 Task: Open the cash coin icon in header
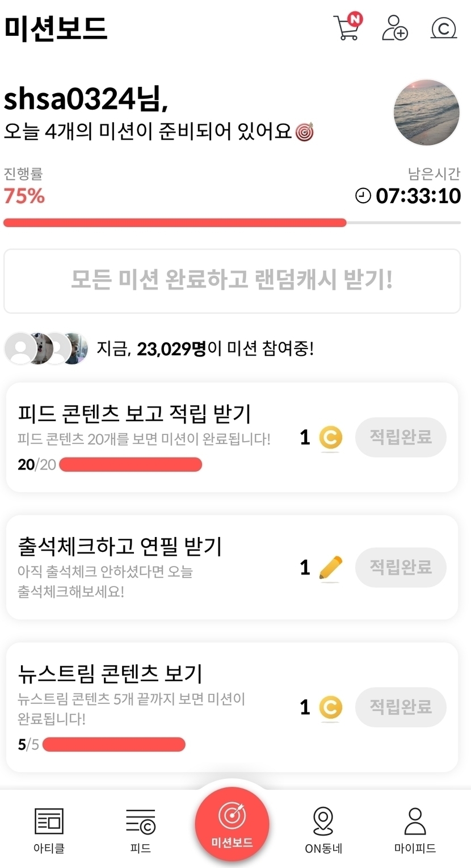click(444, 28)
